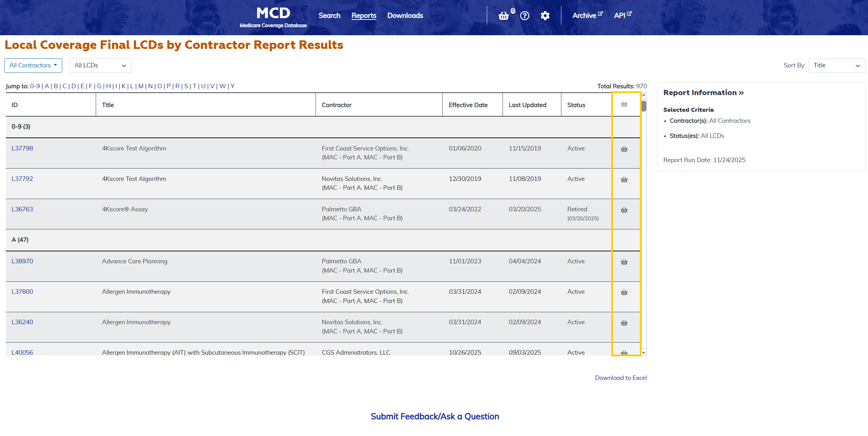Screen dimensions: 868x436
Task: Click the Download to Excel link
Action: (x=620, y=378)
